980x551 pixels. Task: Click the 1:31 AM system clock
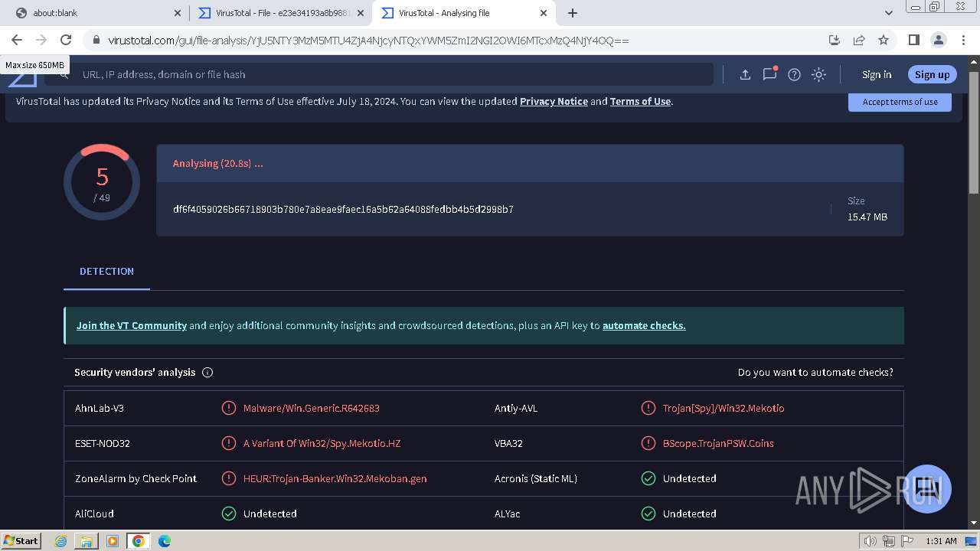[x=941, y=541]
